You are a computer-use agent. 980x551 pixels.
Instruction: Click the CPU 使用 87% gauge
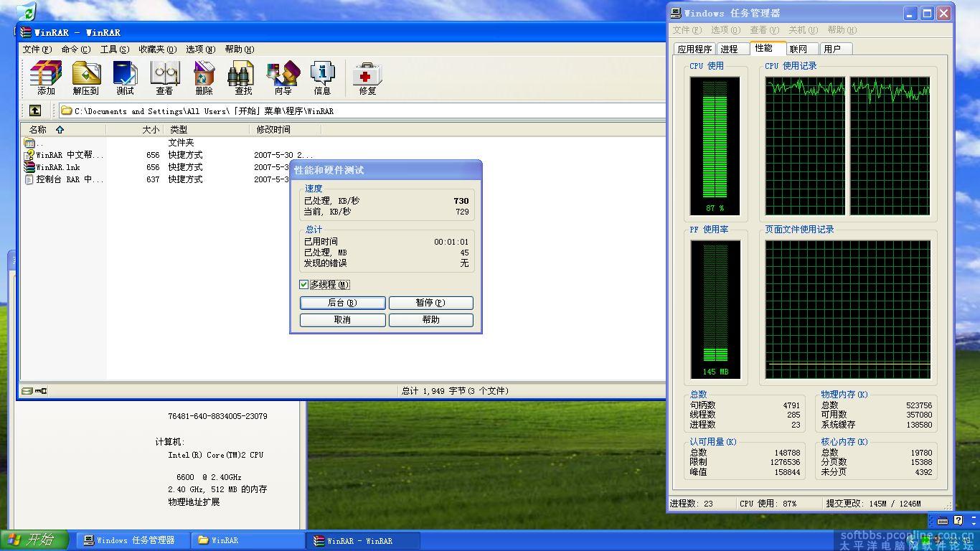715,146
